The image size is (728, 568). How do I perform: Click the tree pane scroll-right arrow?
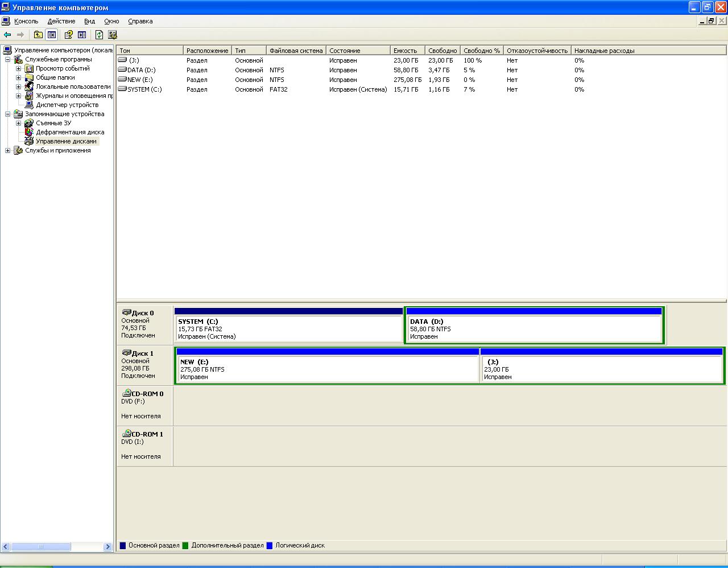click(107, 547)
